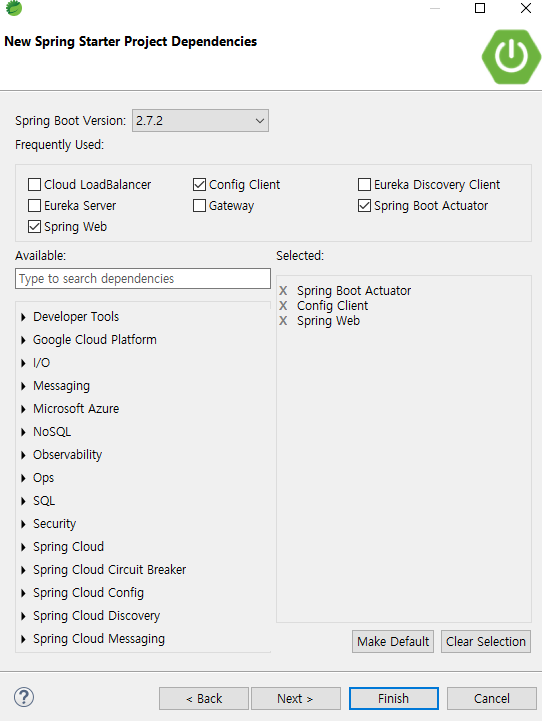The image size is (542, 721).
Task: Expand the Spring Cloud Discovery category
Action: [23, 616]
